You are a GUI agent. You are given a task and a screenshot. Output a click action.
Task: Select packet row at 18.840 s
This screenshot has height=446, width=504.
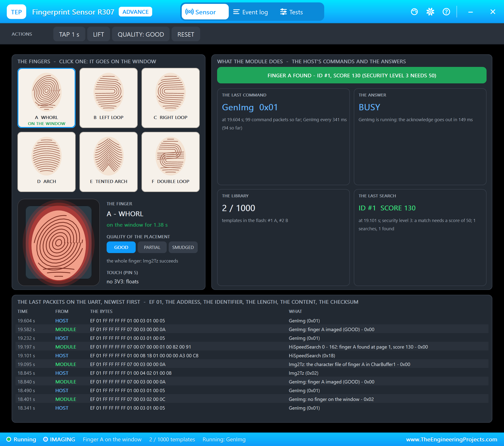pyautogui.click(x=252, y=382)
